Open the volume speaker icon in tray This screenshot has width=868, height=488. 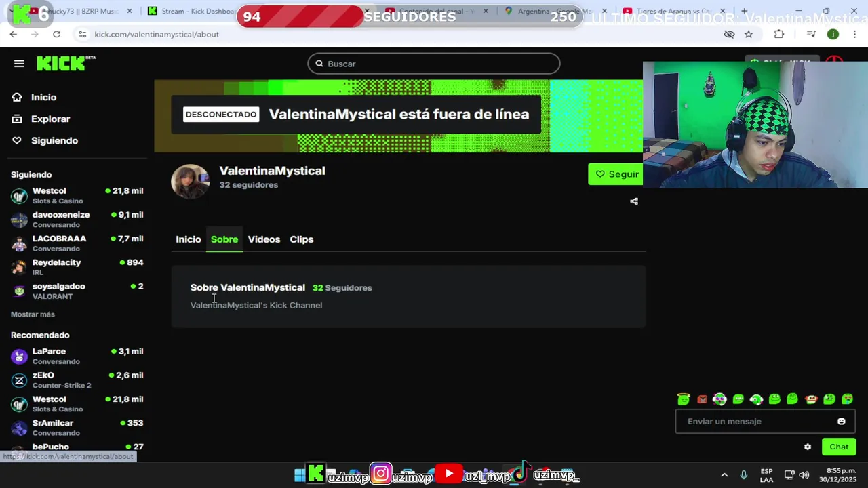pyautogui.click(x=804, y=475)
